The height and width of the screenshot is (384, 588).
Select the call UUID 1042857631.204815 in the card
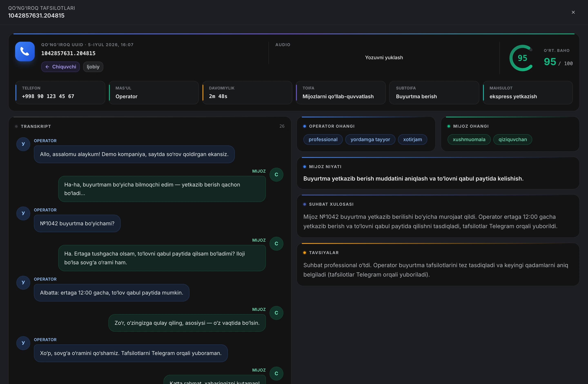(68, 53)
